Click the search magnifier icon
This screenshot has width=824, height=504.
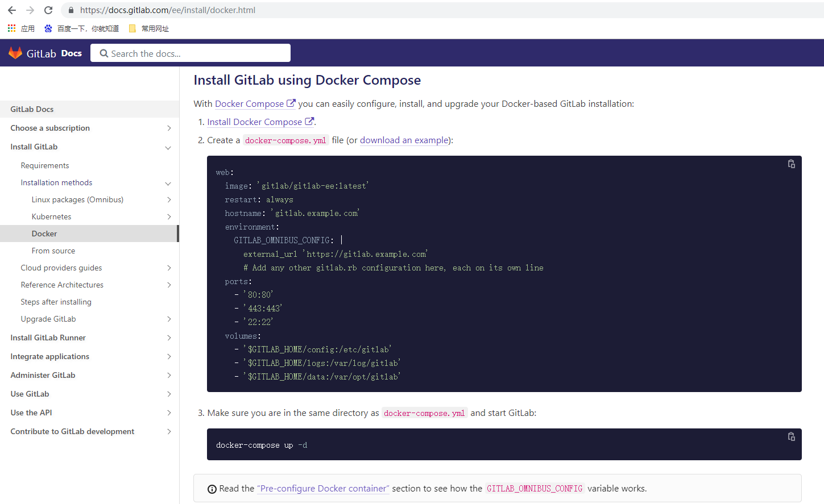click(104, 53)
